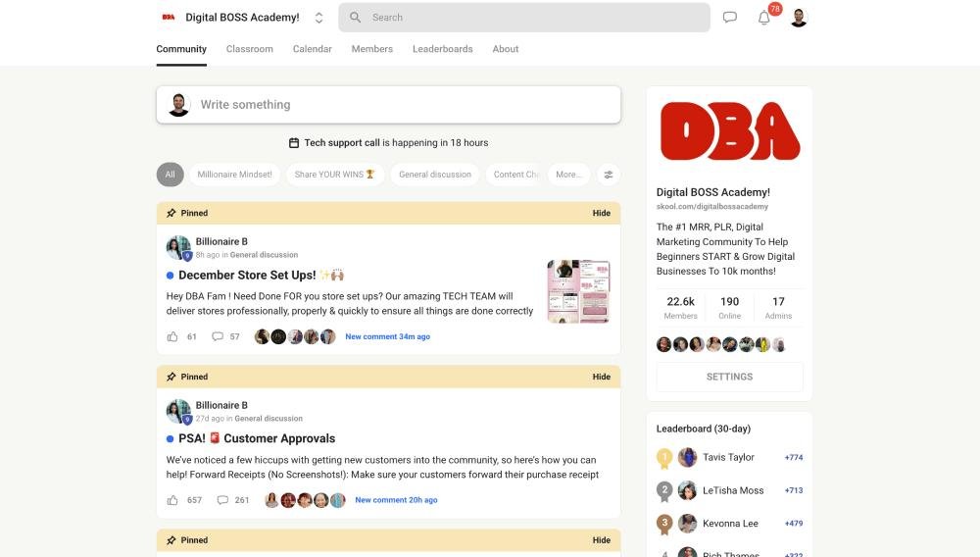The width and height of the screenshot is (980, 557).
Task: Open General discussion link on December Store post
Action: [x=264, y=255]
